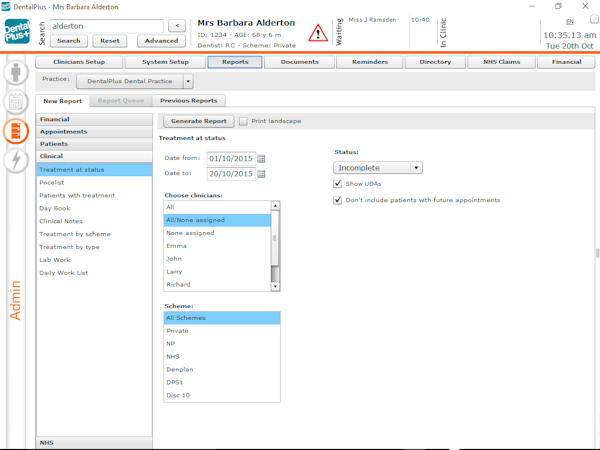Select the Private scheme
Screen dimensions: 600x450
pyautogui.click(x=222, y=331)
